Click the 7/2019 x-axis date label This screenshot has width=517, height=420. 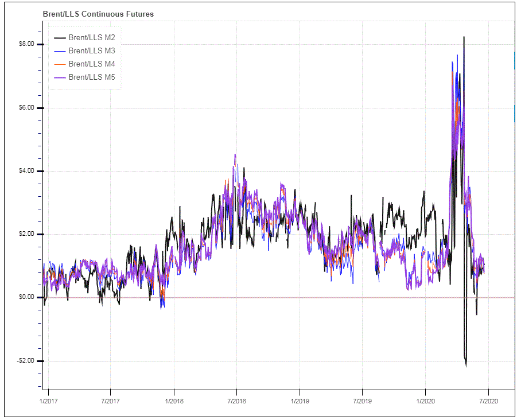pos(363,401)
